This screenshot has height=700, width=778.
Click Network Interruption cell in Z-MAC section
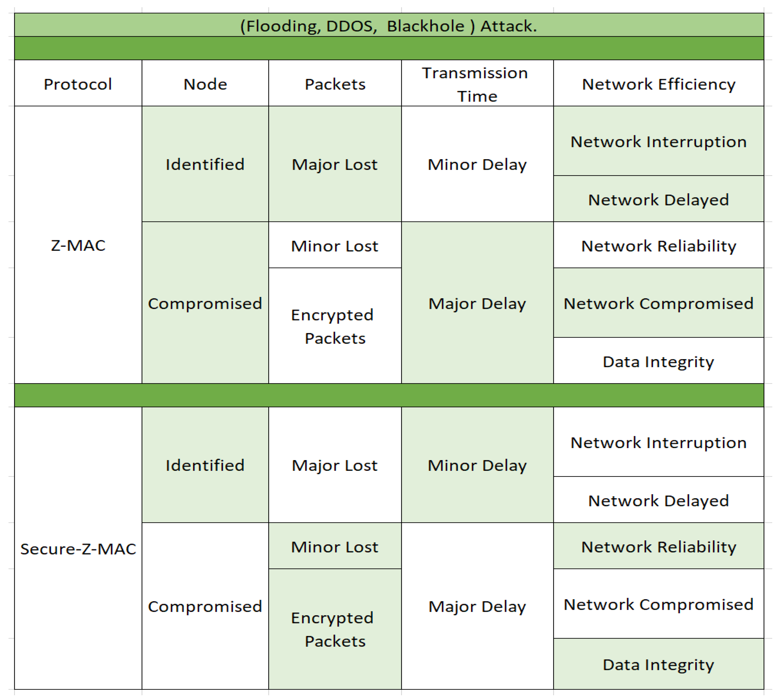[x=658, y=141]
